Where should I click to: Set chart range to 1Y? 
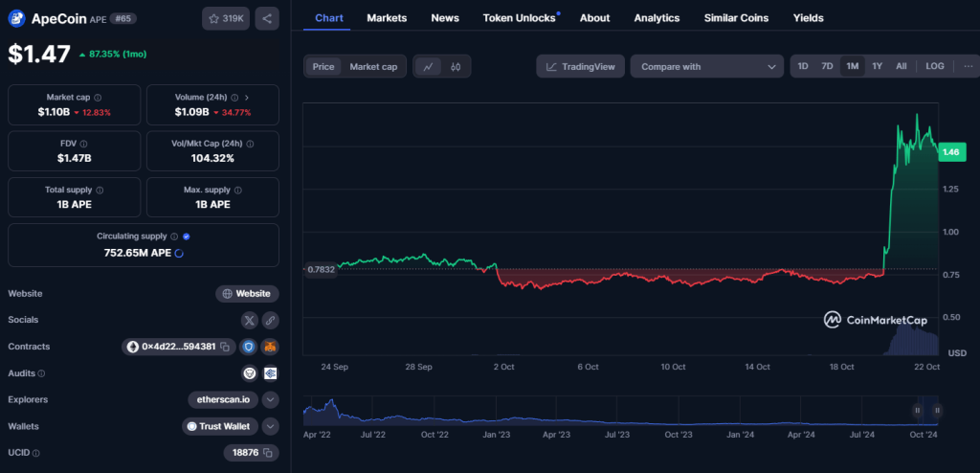point(877,66)
